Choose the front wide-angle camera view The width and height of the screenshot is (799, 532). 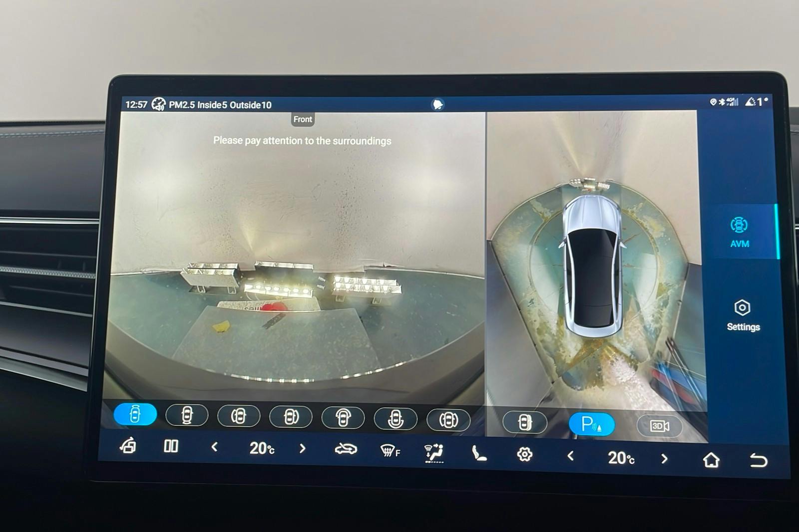point(343,418)
